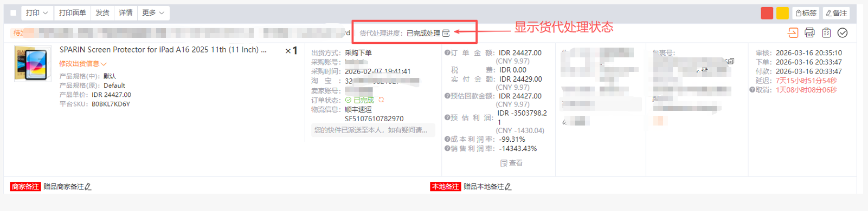Screen dimensions: 868x211
Task: Click the clipboard checklist icon
Action: [x=826, y=32]
